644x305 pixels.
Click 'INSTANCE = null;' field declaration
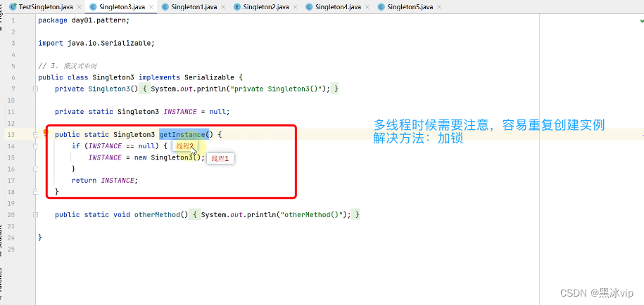197,112
